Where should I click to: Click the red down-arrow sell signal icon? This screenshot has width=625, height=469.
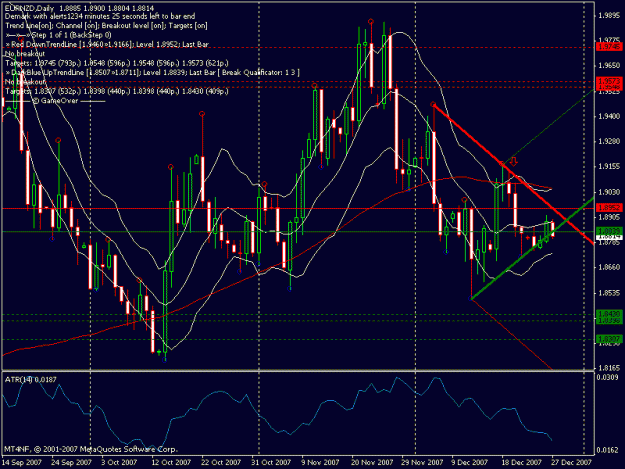coord(514,161)
